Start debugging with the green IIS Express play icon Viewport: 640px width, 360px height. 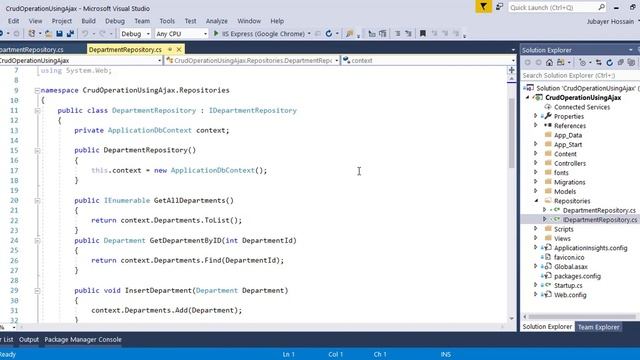(x=216, y=33)
